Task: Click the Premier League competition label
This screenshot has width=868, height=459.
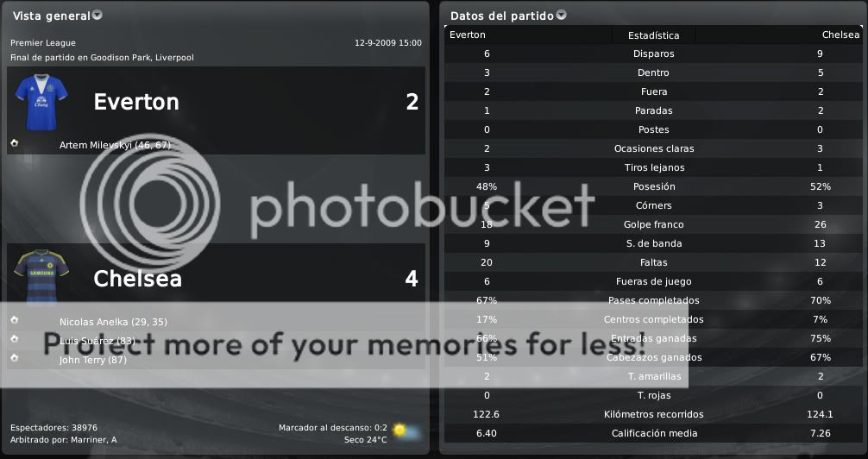Action: [x=43, y=43]
